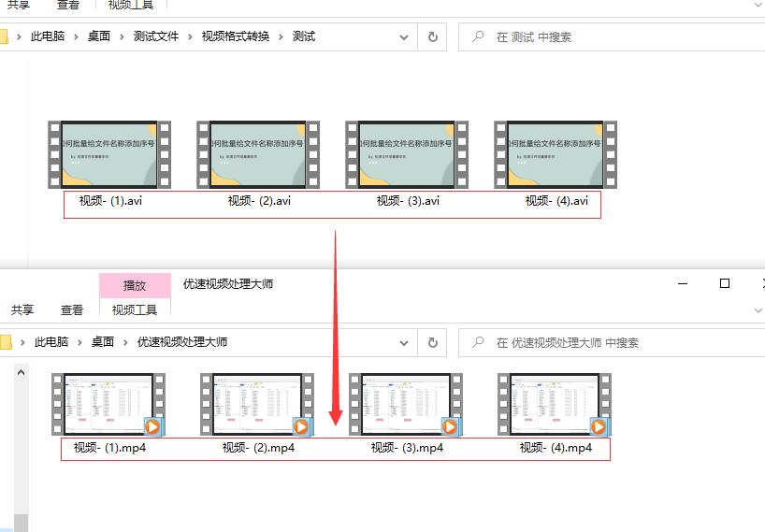Go to 桌面 in lower window breadcrumb
765x532 pixels.
103,342
